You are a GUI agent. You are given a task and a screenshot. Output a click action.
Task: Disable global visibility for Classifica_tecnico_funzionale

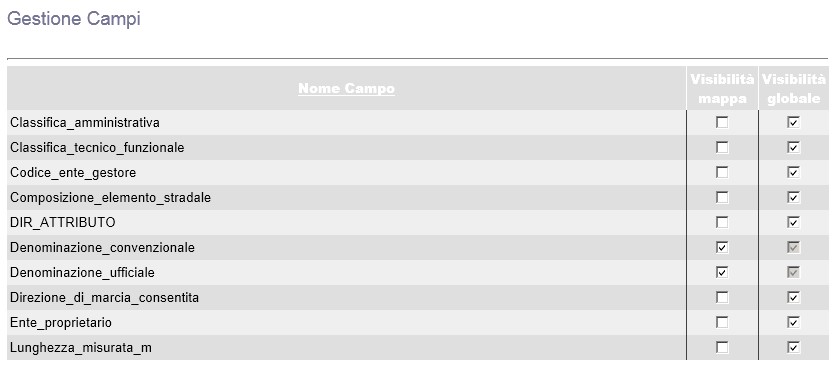(x=793, y=147)
